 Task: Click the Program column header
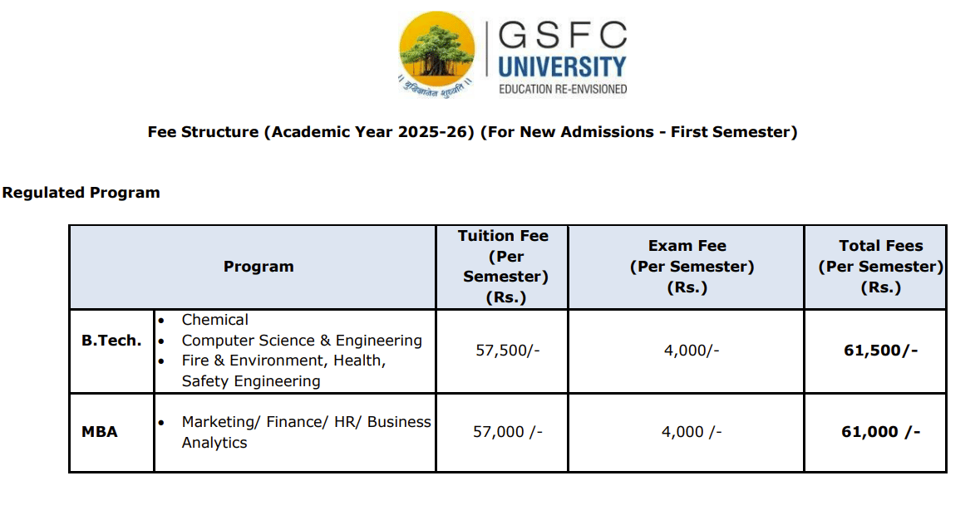pos(259,267)
